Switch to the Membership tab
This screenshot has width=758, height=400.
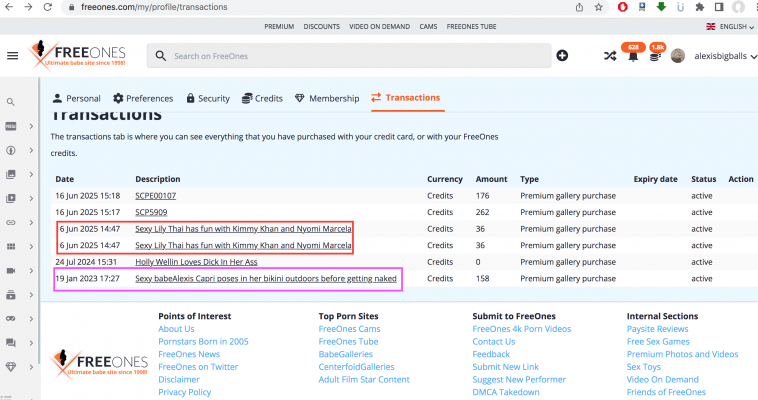pyautogui.click(x=327, y=98)
